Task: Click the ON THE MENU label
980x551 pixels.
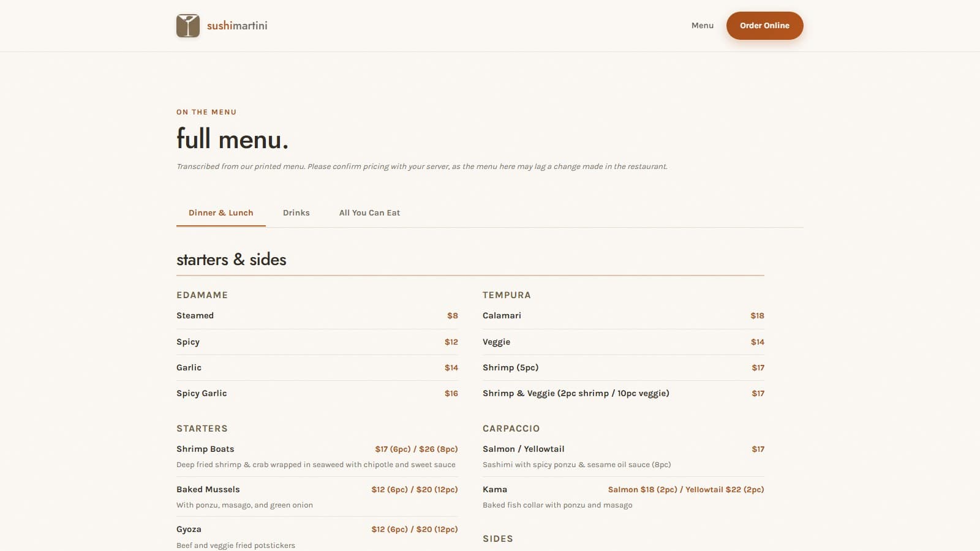Action: [x=206, y=112]
